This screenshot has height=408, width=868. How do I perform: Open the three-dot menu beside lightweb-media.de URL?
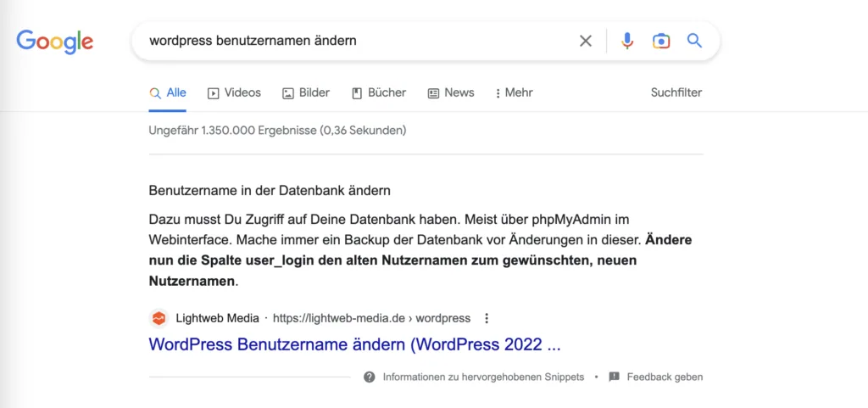(x=487, y=318)
